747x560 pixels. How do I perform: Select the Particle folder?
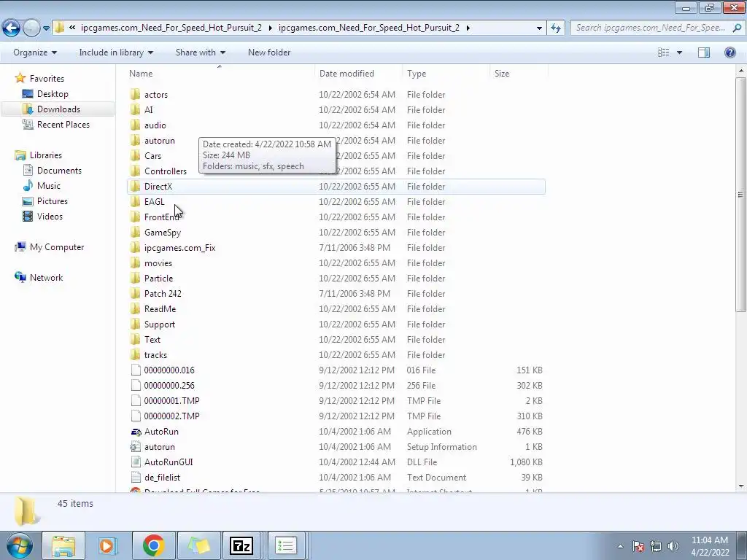coord(158,278)
